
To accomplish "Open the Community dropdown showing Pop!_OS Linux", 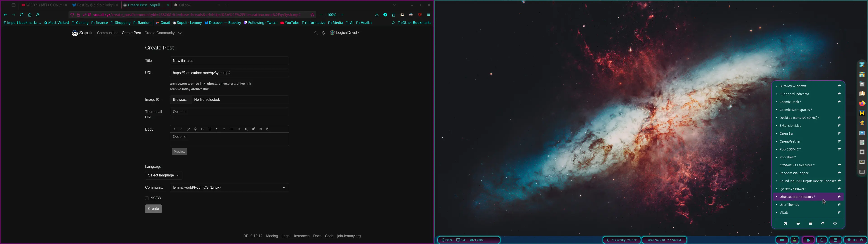I will tap(229, 187).
